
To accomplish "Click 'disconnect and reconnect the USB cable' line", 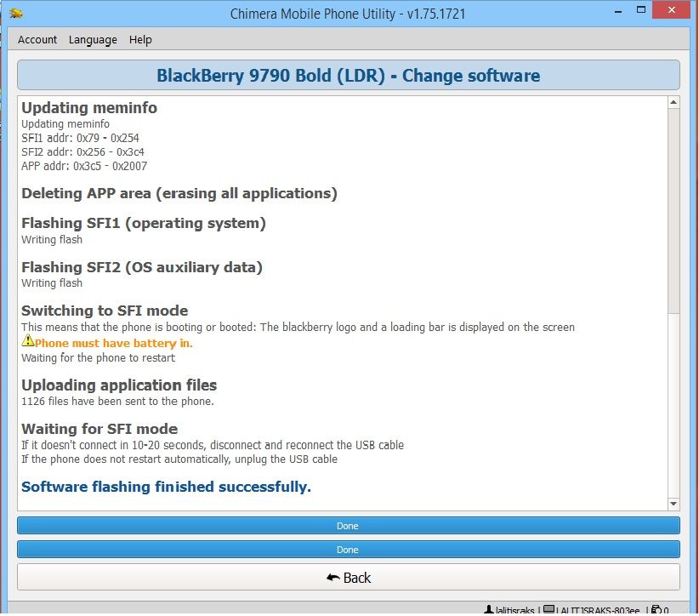I will 213,445.
